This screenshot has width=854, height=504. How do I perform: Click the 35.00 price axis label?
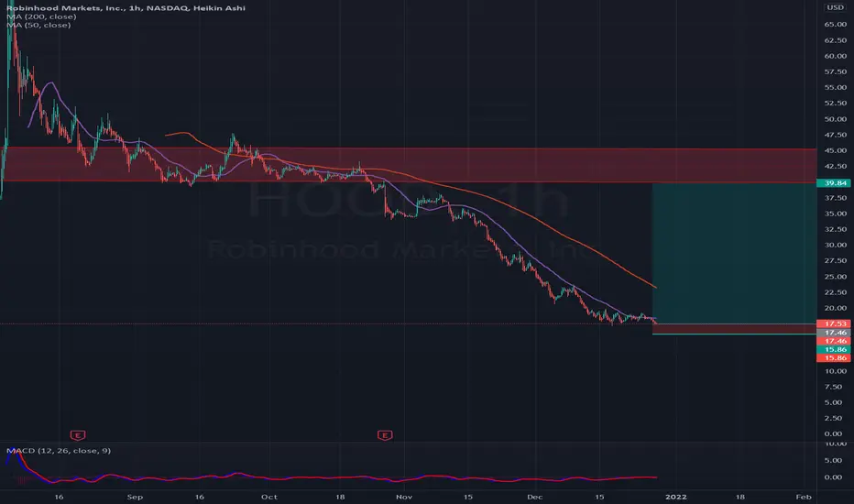[835, 214]
